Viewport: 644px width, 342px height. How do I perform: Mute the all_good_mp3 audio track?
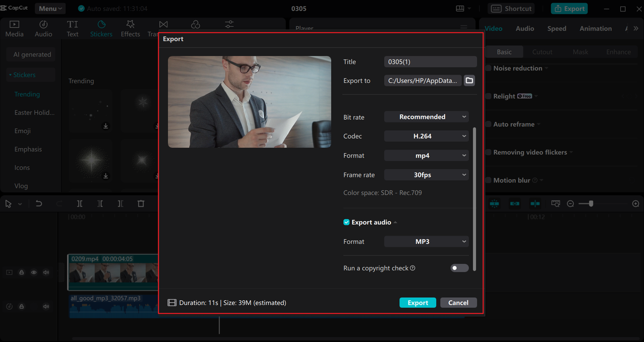(46, 306)
